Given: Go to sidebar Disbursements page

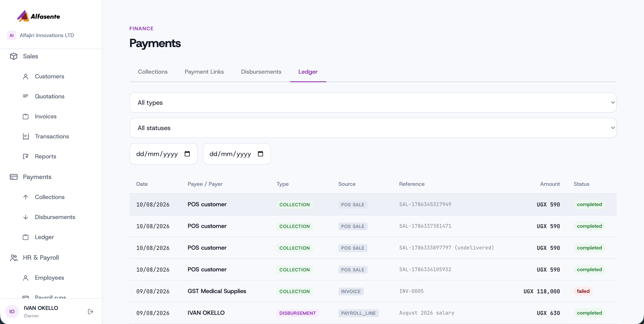Looking at the screenshot, I should coord(55,217).
